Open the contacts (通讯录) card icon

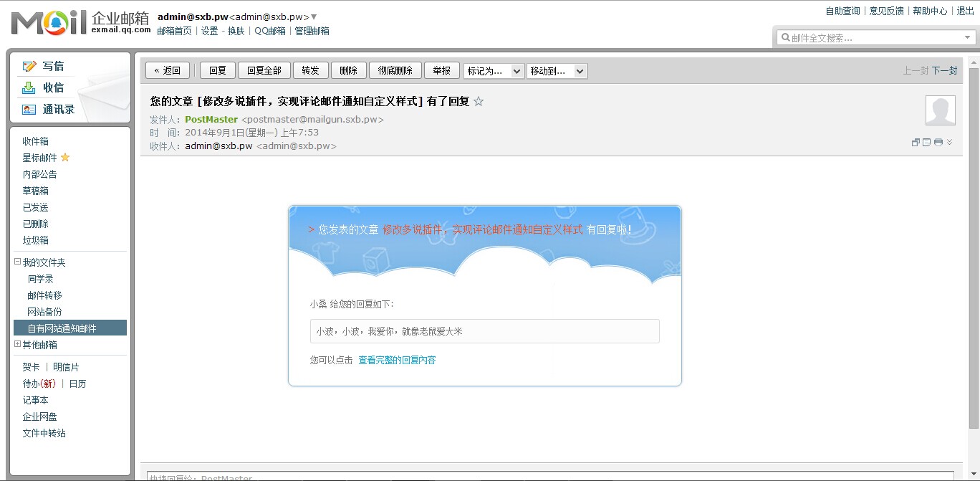pos(29,110)
